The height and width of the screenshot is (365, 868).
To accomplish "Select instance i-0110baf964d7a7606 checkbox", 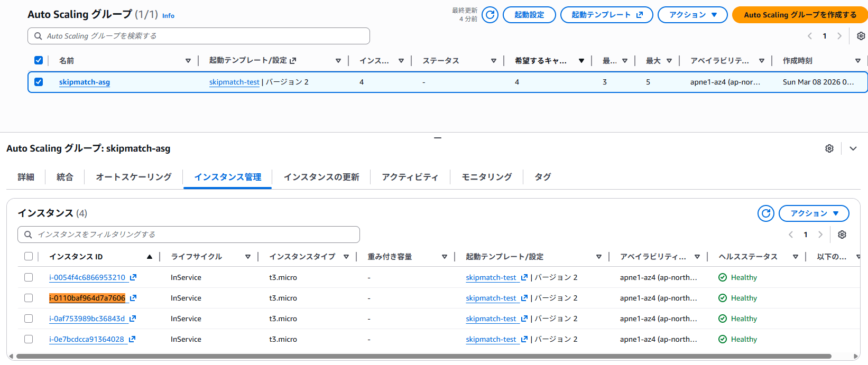I will tap(29, 298).
